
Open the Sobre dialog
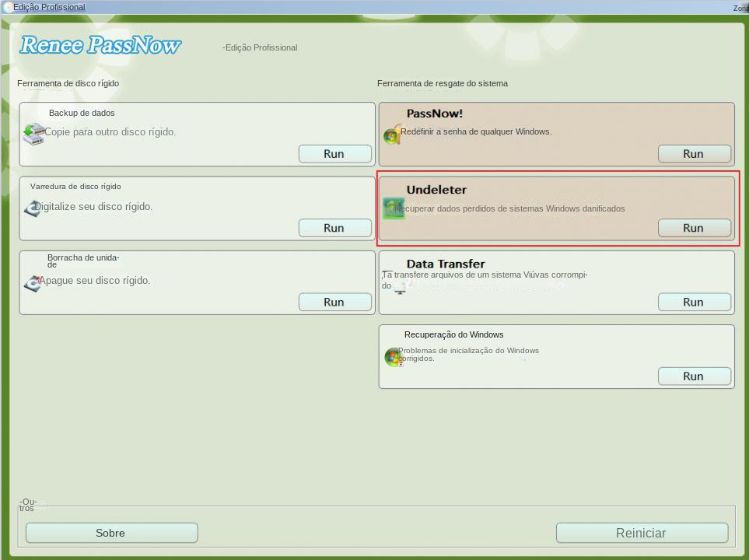coord(110,533)
